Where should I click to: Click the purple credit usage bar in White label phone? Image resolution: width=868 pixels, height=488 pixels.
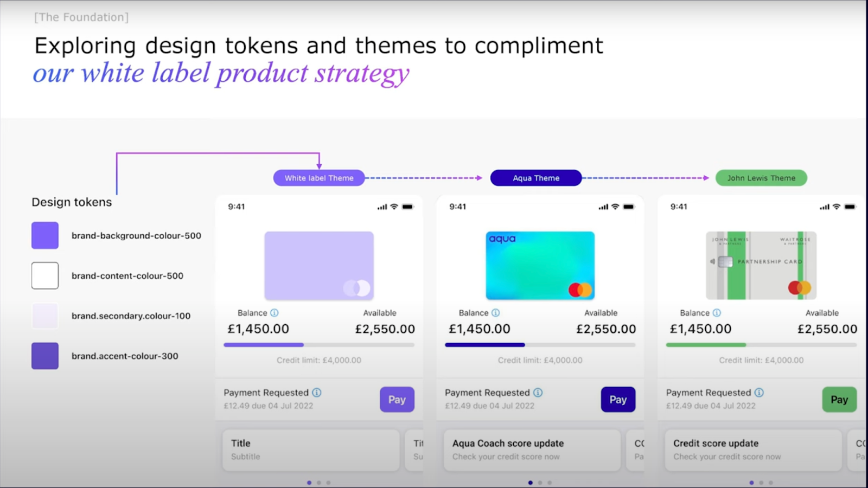(x=264, y=345)
